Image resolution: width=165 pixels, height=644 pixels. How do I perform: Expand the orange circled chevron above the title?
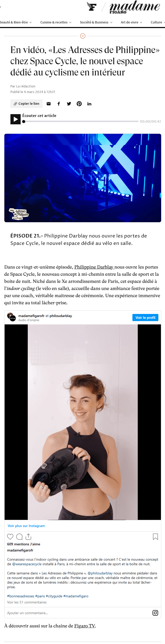click(83, 36)
